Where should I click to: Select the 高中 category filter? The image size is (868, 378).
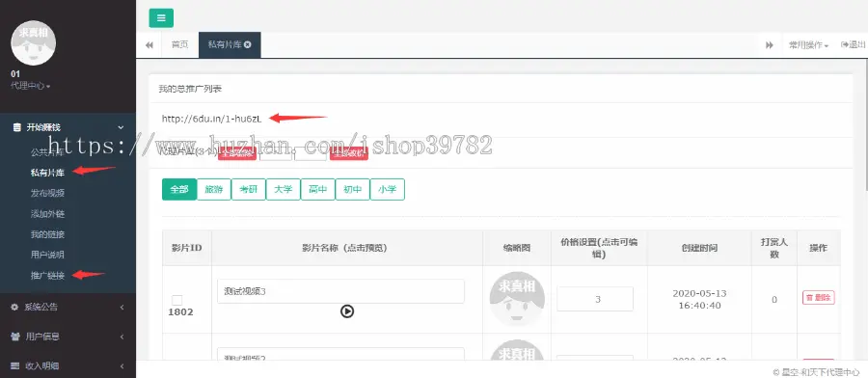click(x=317, y=189)
